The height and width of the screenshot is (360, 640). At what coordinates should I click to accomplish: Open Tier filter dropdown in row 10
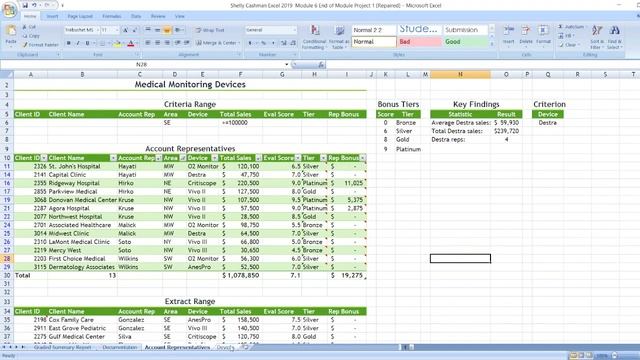(323, 158)
